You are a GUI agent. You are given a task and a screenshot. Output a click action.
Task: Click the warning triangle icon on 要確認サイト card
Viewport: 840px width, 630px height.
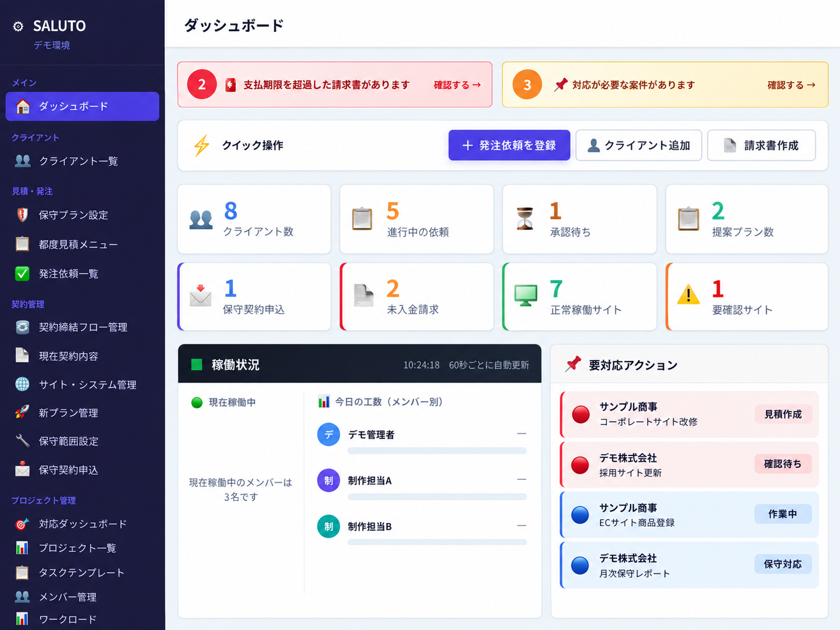[689, 295]
